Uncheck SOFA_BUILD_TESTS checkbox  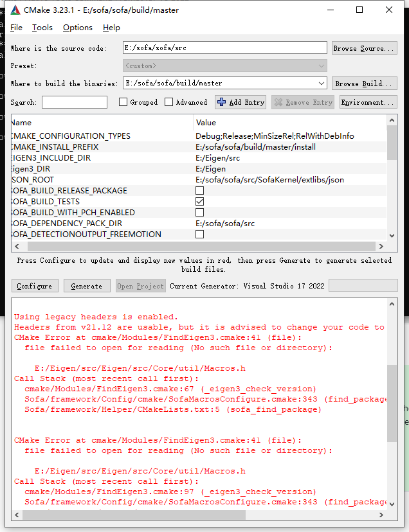200,202
